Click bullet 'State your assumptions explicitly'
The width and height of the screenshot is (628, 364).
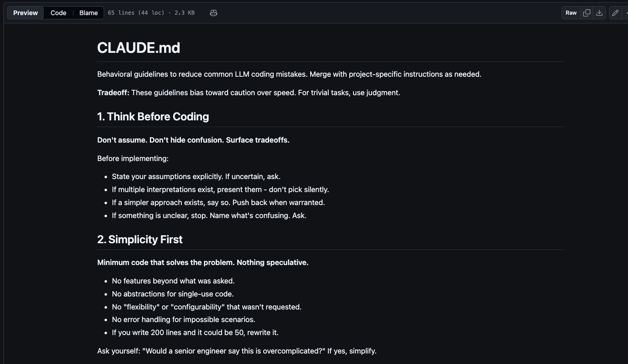point(196,177)
